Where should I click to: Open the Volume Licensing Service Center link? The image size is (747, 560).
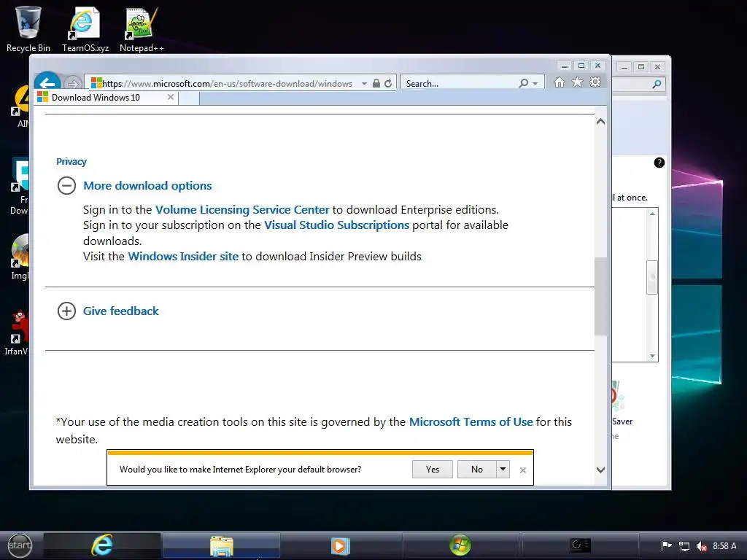coord(242,209)
